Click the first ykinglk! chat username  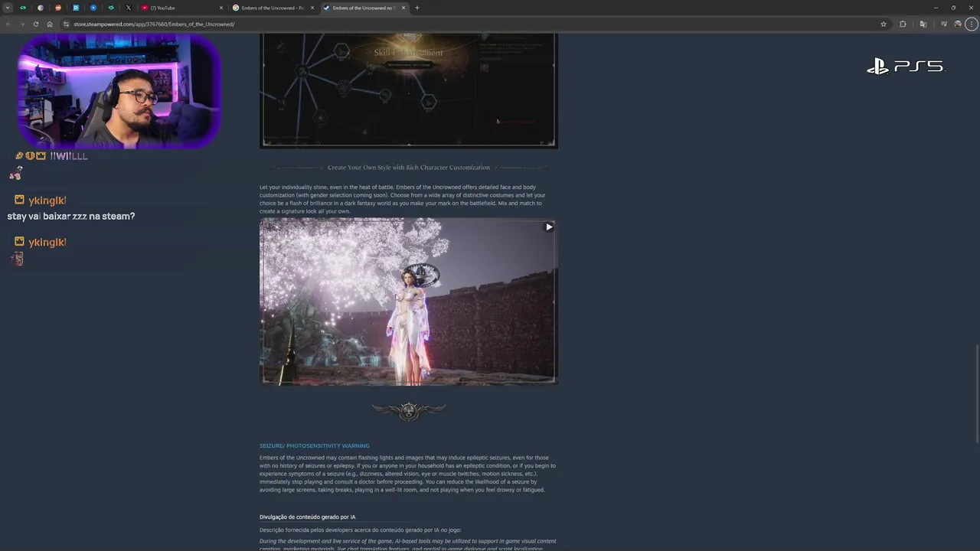47,201
